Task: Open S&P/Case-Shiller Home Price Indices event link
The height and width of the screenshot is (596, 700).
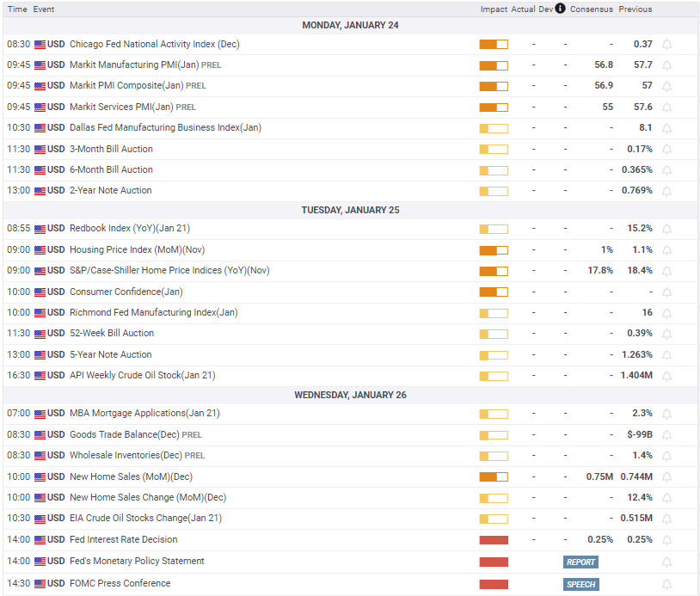Action: click(169, 271)
